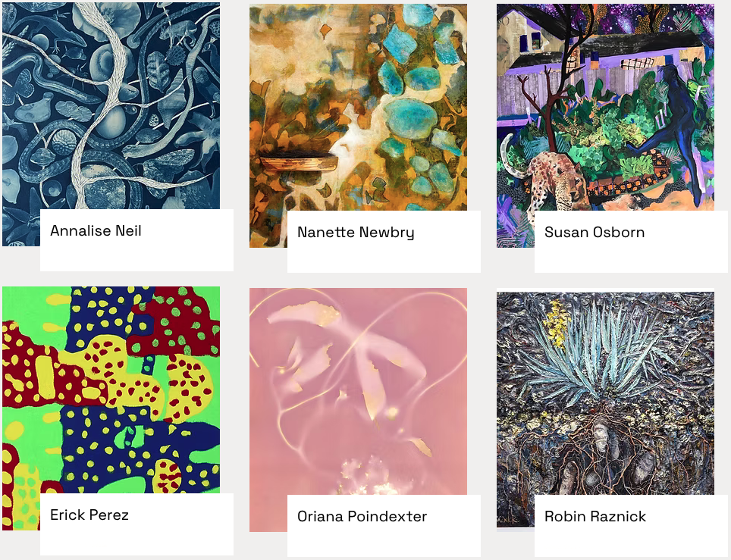731x560 pixels.
Task: Click the white card under Annalise Neil
Action: (x=136, y=240)
